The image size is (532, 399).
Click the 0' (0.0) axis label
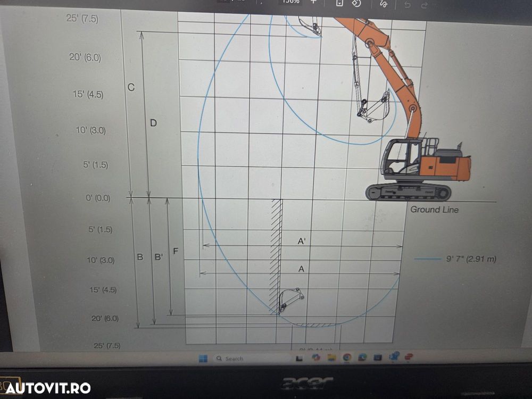pos(98,198)
